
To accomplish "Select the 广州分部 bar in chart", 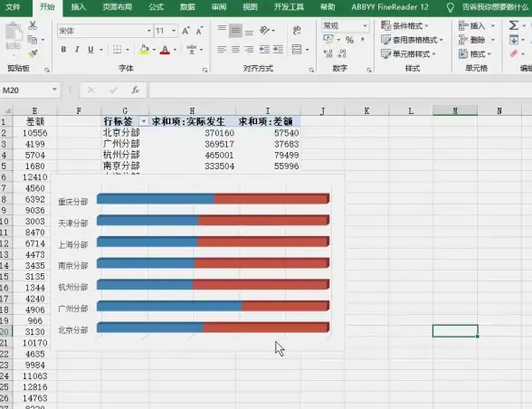I will pyautogui.click(x=213, y=306).
